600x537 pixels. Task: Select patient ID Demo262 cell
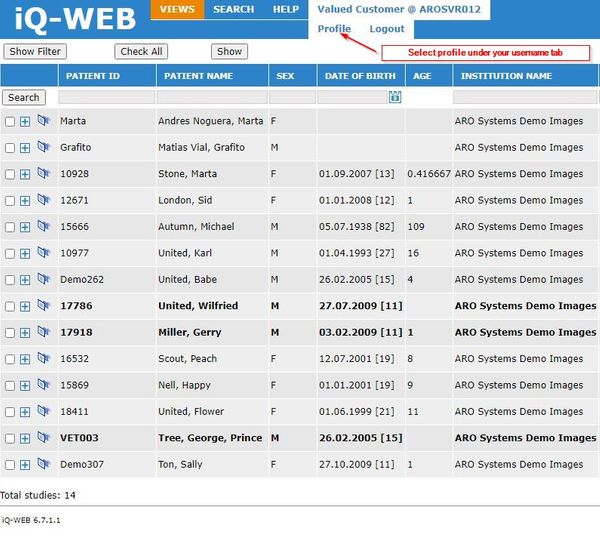82,279
